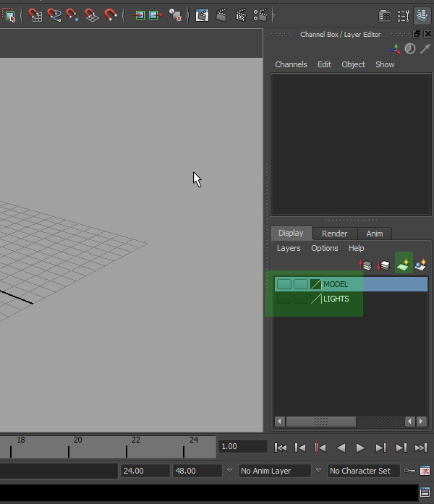Click the channel box hyperbolic arrow icon
Screen dimensions: 434x504
pos(425,49)
